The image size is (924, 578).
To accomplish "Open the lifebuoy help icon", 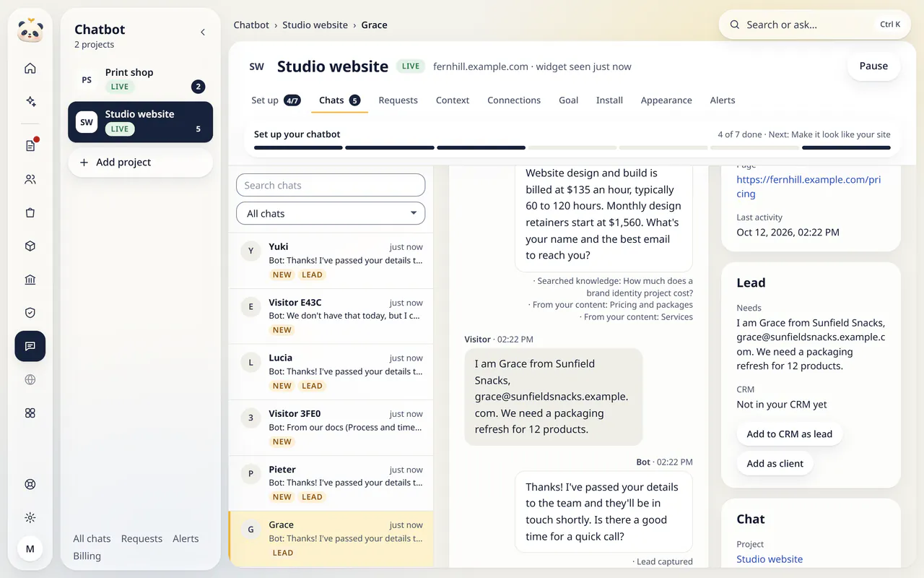I will (x=30, y=484).
